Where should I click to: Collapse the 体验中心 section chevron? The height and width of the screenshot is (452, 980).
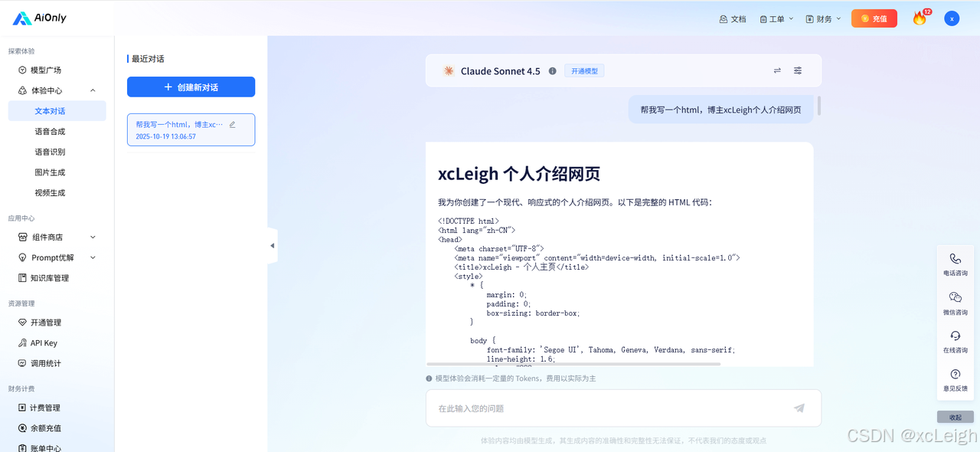tap(93, 90)
